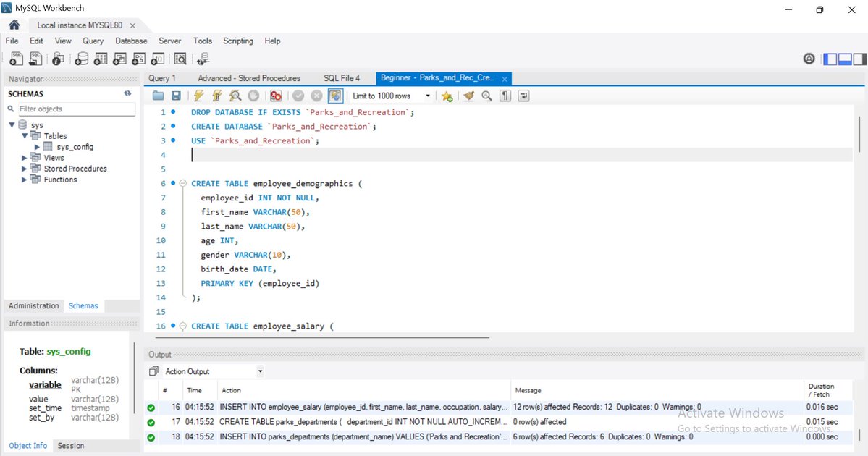Screen dimensions: 868x456
Task: Open a script file in the editor toolbar
Action: point(159,96)
